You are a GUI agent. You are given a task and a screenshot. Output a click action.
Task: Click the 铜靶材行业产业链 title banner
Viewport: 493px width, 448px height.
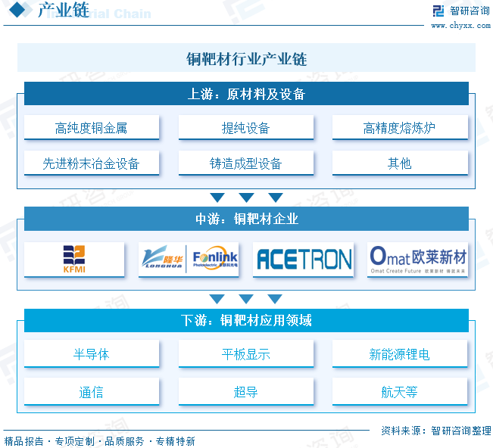(x=246, y=58)
